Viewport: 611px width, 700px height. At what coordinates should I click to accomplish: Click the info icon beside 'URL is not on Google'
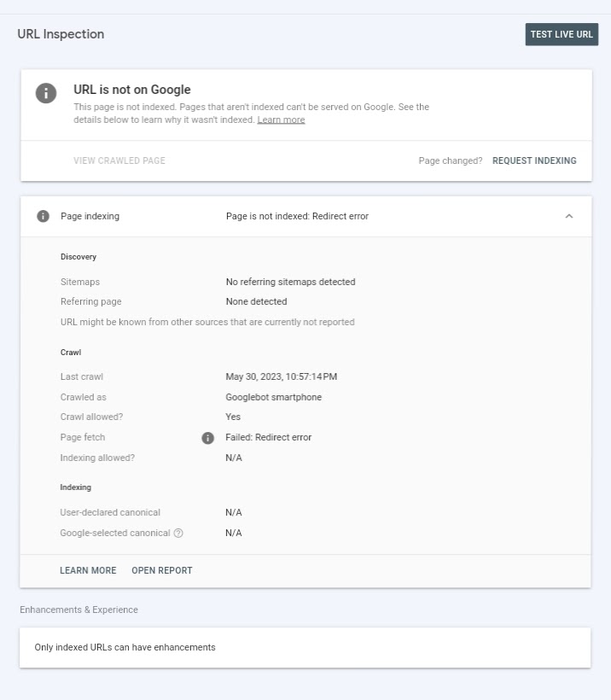(x=46, y=93)
